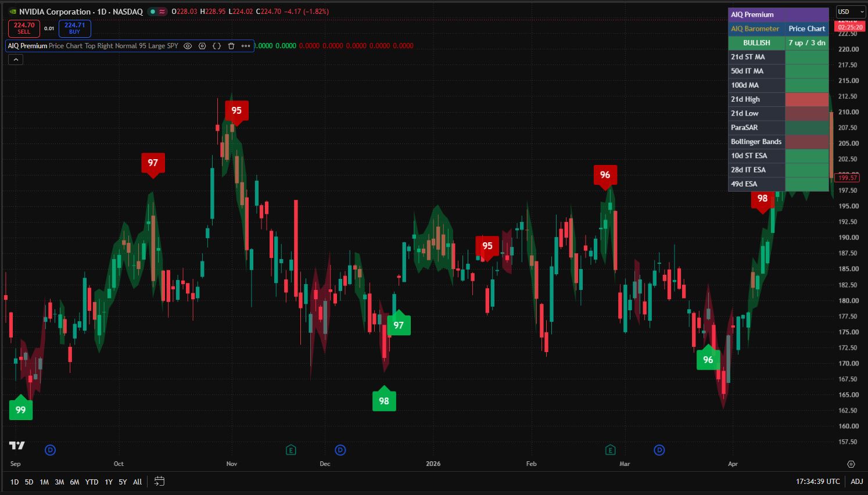The image size is (868, 495).
Task: Remove AIQ Premium indicator with trash icon
Action: click(x=231, y=46)
